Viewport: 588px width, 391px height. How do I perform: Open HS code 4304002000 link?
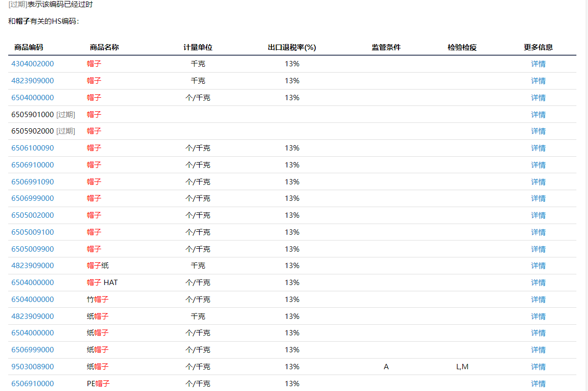[x=32, y=64]
